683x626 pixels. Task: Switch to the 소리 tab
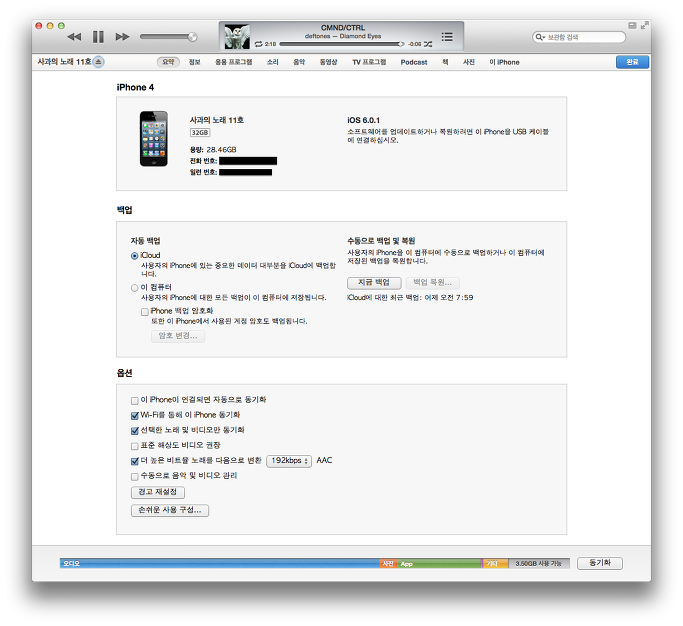(x=273, y=62)
